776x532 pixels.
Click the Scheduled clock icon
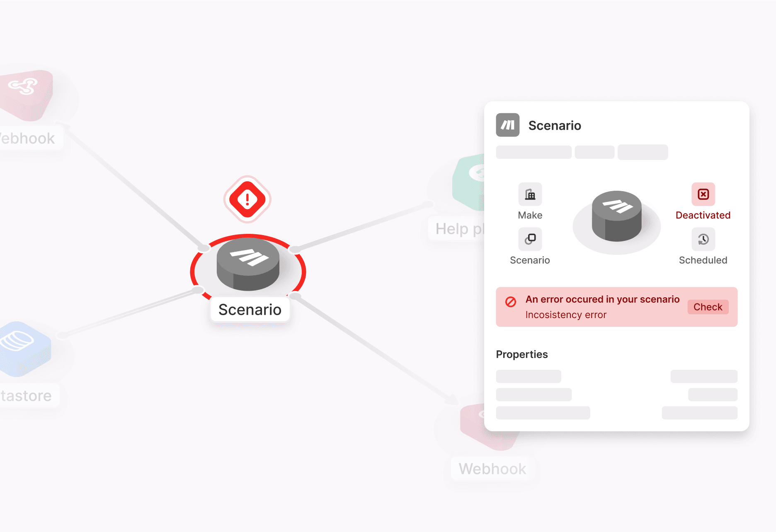coord(703,239)
